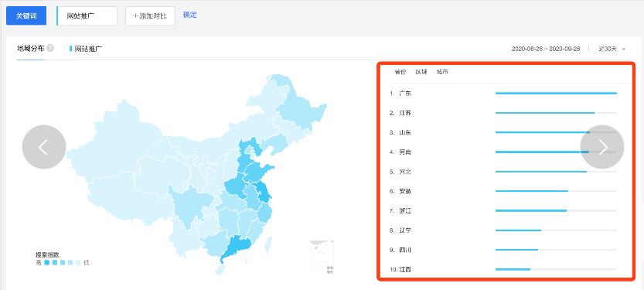Viewport: 644px width, 290px height.
Task: Select the 10. 江西 ranking row
Action: pyautogui.click(x=503, y=269)
